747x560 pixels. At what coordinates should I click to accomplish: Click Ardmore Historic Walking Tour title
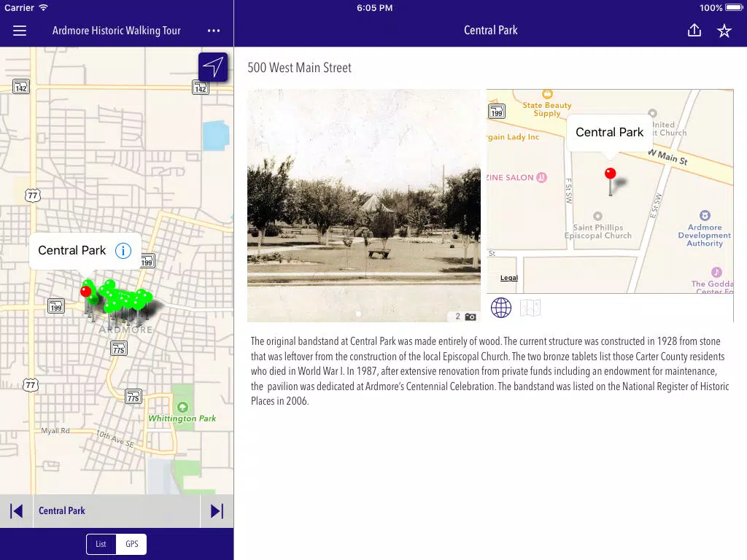(116, 31)
